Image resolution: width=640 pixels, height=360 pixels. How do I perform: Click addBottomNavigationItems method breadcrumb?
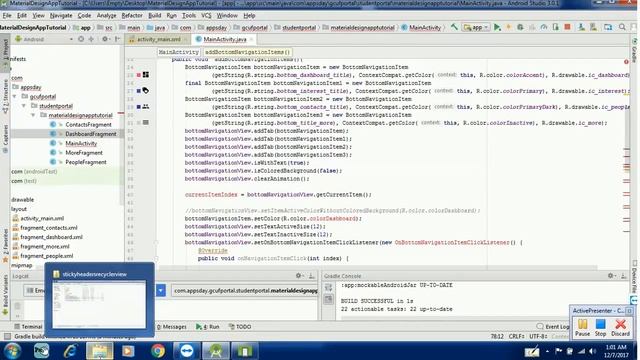(x=247, y=52)
